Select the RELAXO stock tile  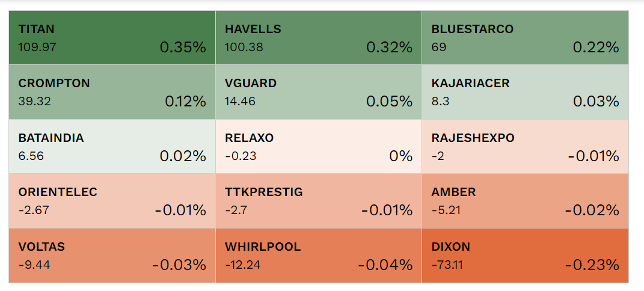click(318, 147)
